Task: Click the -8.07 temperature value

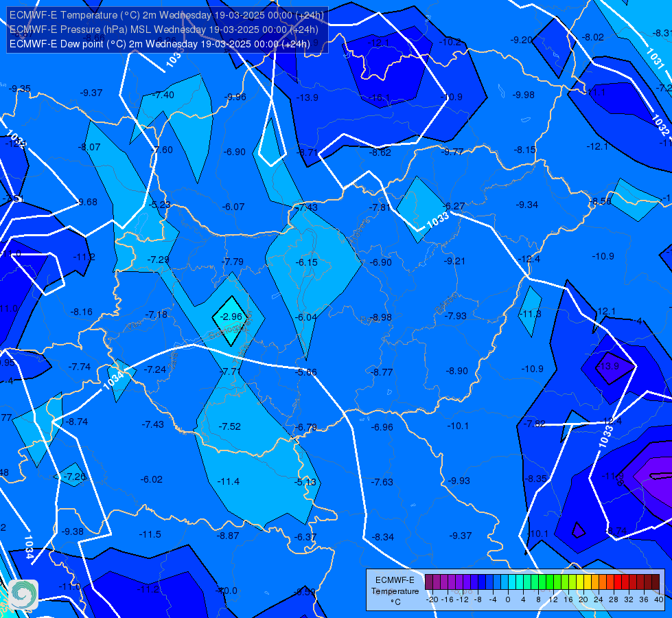Action: [x=89, y=147]
